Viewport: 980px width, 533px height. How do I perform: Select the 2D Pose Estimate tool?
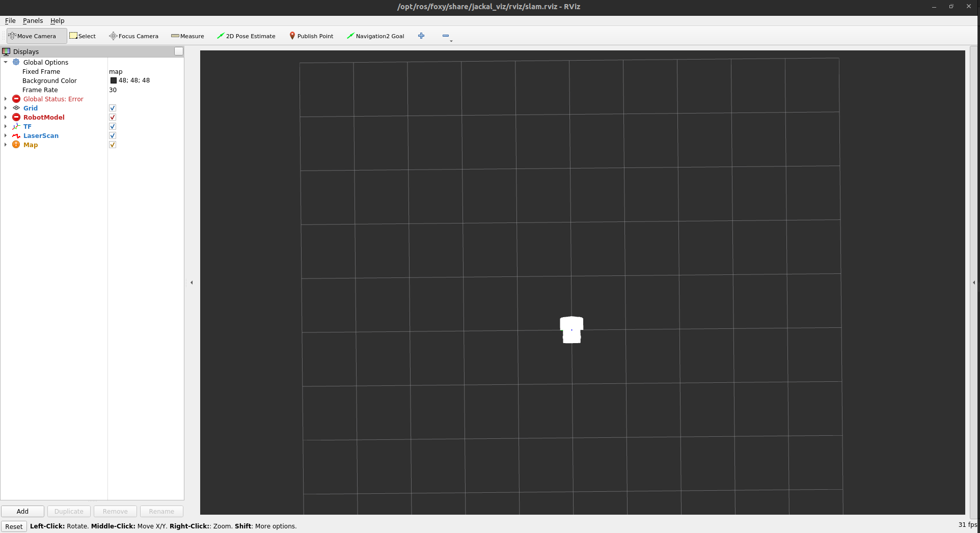[x=247, y=36]
